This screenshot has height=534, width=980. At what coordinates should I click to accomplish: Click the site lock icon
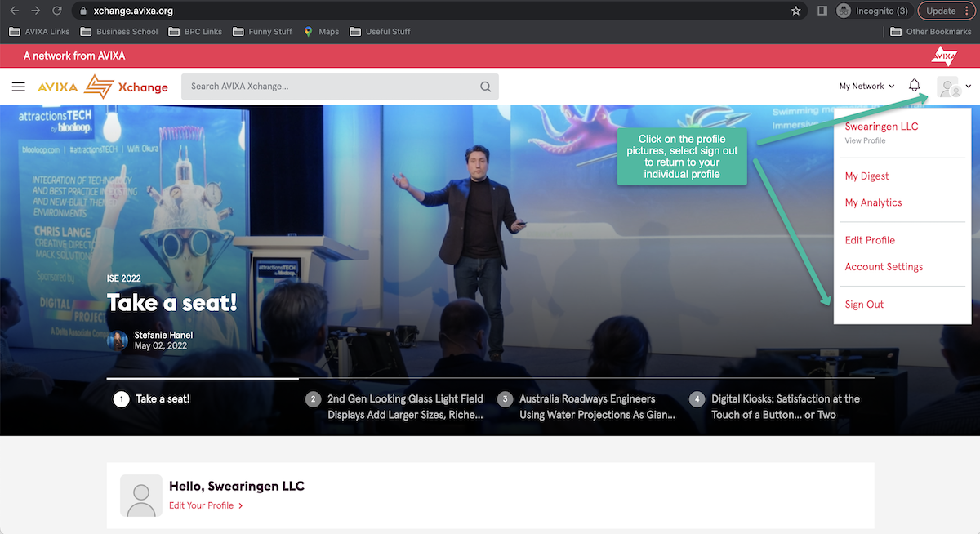click(x=83, y=11)
